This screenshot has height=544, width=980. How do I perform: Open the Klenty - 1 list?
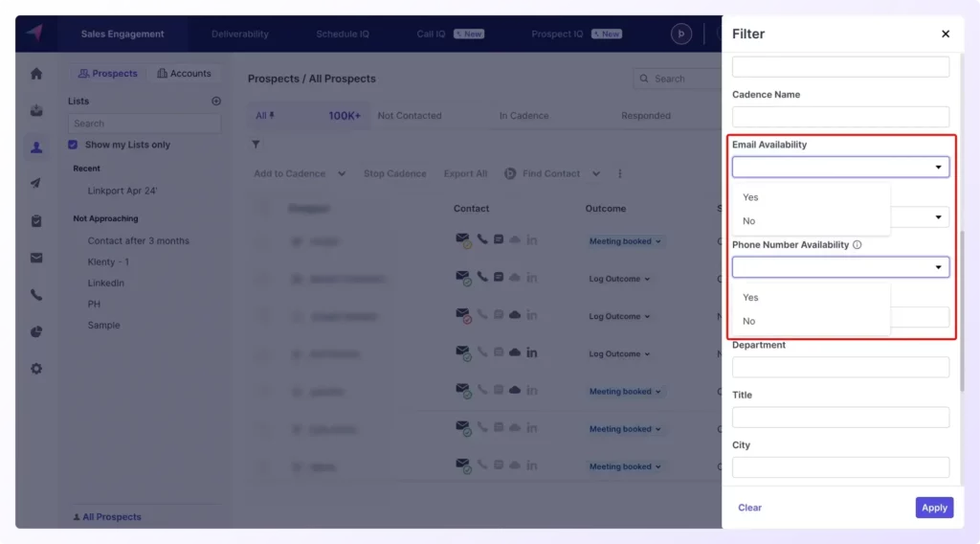pos(108,262)
